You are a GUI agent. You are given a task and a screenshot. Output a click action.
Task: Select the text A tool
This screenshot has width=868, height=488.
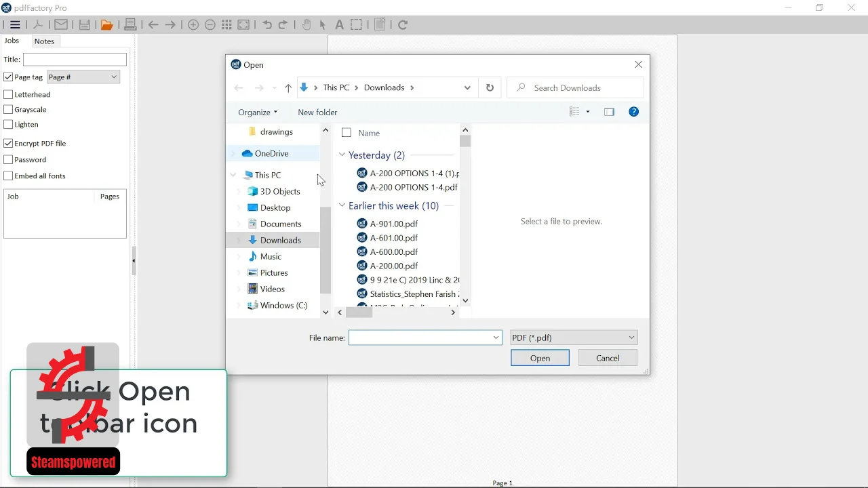click(340, 25)
